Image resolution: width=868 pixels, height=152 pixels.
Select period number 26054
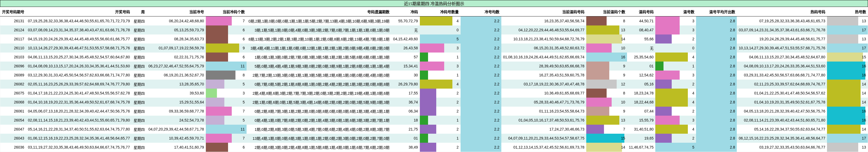[19, 120]
